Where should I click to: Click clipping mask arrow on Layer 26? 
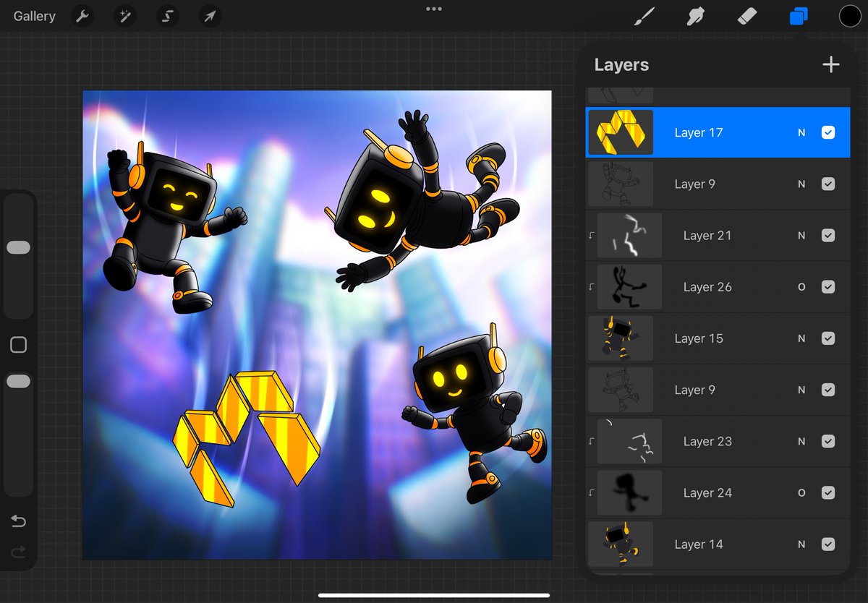(x=591, y=287)
